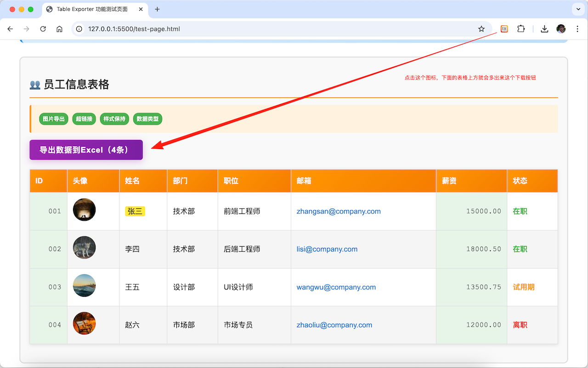
Task: Click the user profile avatar
Action: [x=561, y=29]
